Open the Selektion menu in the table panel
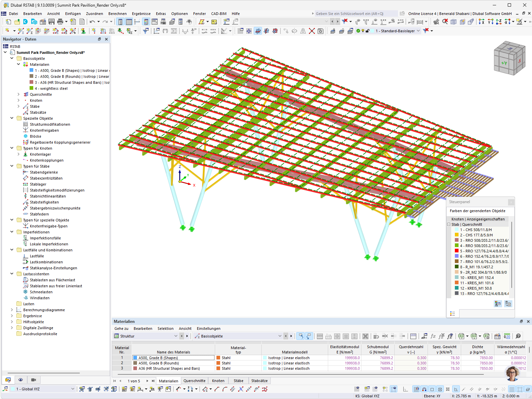The width and height of the screenshot is (532, 399). [166, 329]
